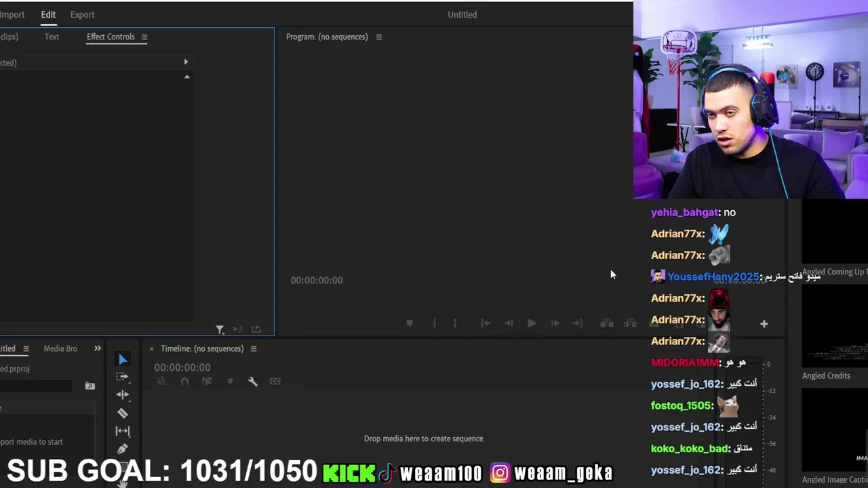Click the Extract button in Program monitor
868x488 pixels.
pyautogui.click(x=630, y=323)
